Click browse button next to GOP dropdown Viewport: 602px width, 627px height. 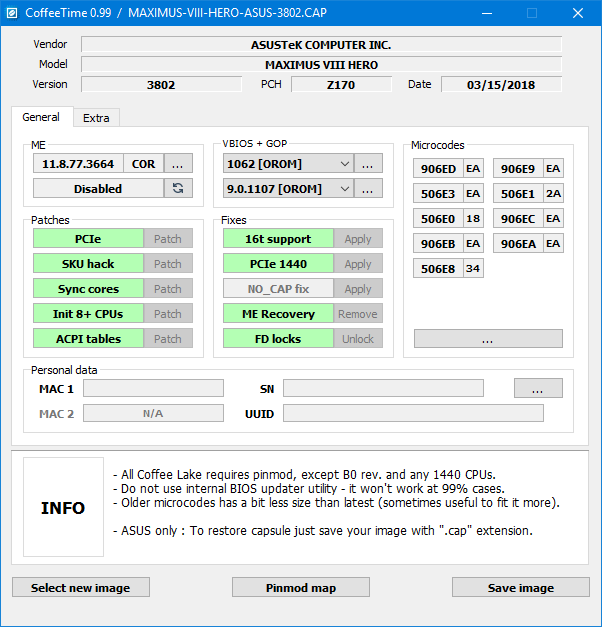tap(368, 188)
